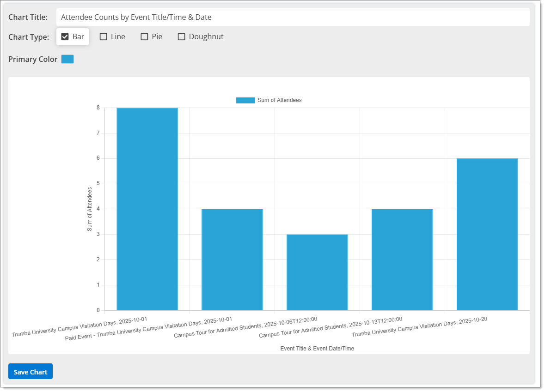Click the tallest bar with 8 attendees
The width and height of the screenshot is (545, 392).
point(147,209)
